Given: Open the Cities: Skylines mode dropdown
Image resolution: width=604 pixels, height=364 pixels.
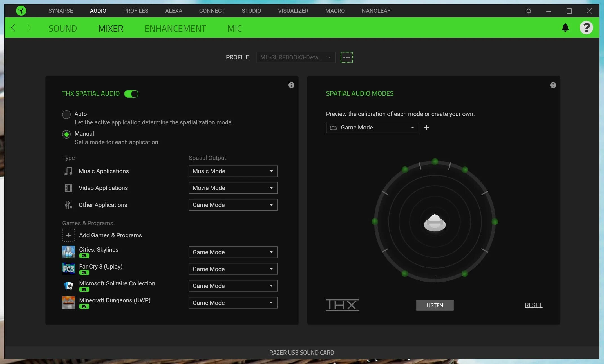Looking at the screenshot, I should [233, 252].
